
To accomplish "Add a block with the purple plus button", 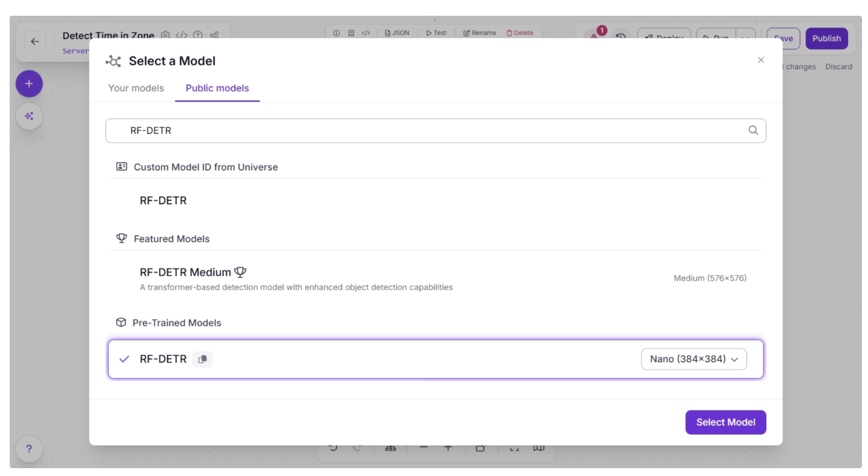I will pos(29,84).
